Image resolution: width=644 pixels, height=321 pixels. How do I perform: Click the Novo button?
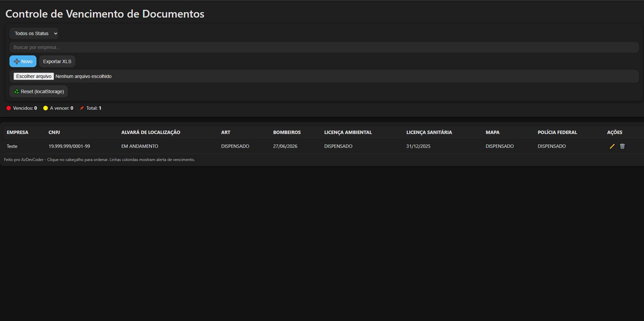pos(23,61)
